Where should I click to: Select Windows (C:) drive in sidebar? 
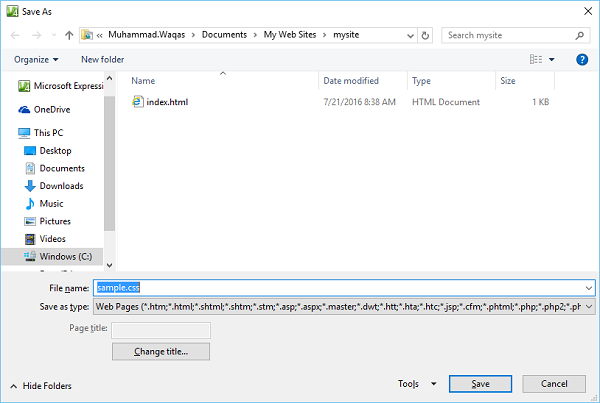point(63,257)
